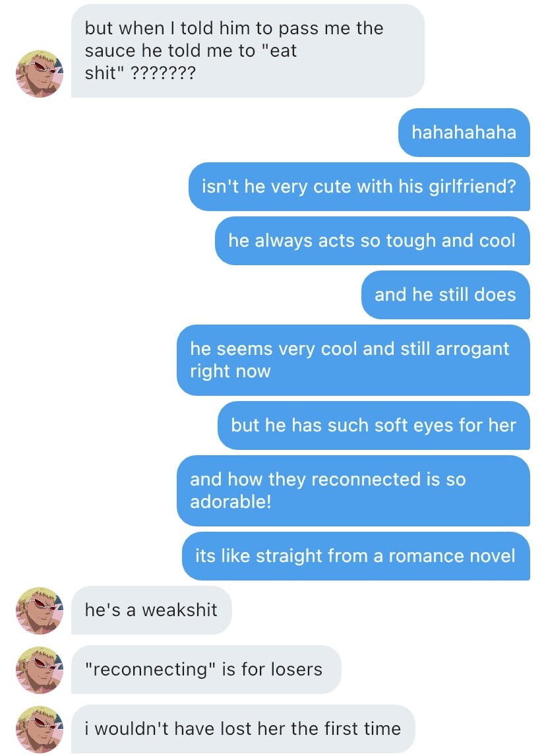Tap avatar next to "reconnecting is for losers"
546x756 pixels.
(x=40, y=670)
